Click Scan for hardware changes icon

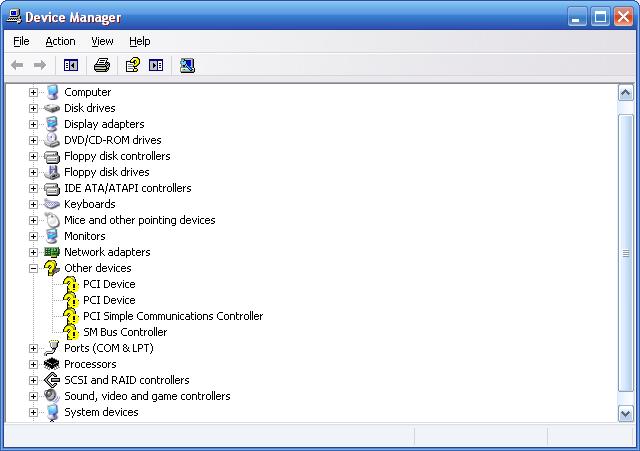(x=187, y=65)
